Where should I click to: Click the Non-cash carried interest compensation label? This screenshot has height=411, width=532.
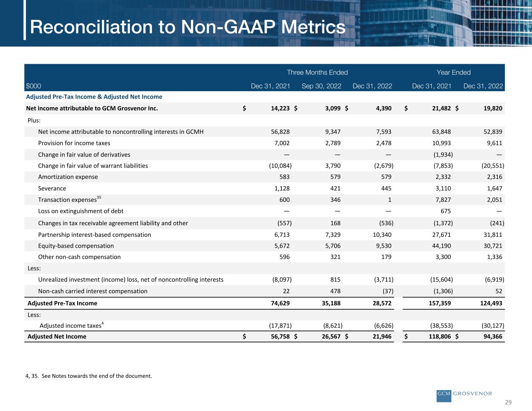(93, 291)
